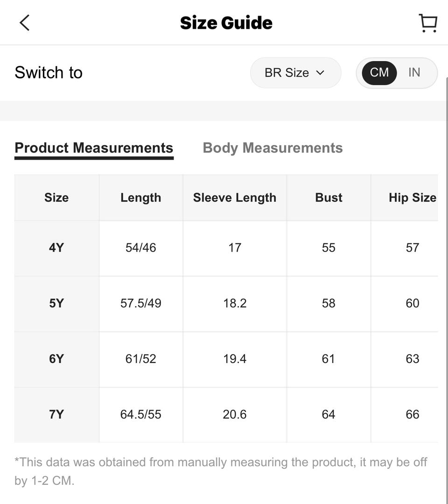Viewport: 448px width, 504px height.
Task: Click the 54/46 length cell for 4Y
Action: (x=141, y=248)
